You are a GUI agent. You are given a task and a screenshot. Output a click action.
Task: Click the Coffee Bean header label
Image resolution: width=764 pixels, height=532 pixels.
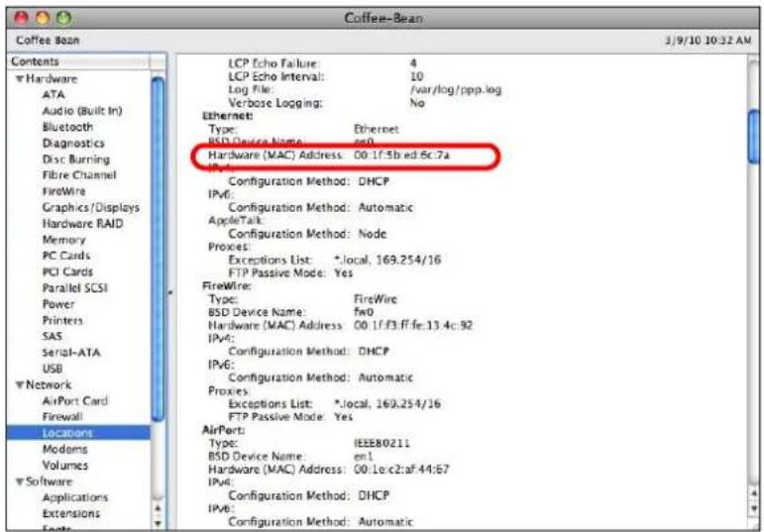pos(48,41)
